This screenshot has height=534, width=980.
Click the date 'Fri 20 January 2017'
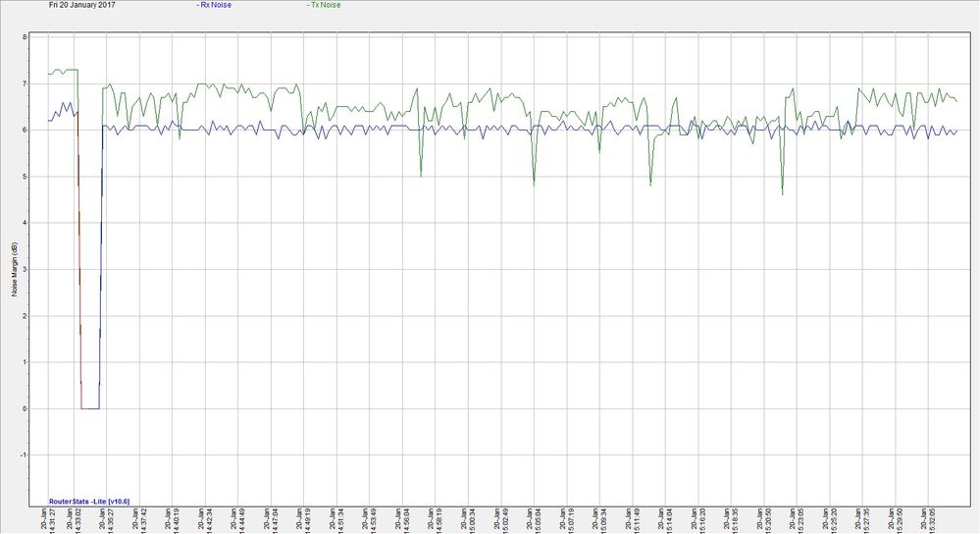(x=81, y=5)
